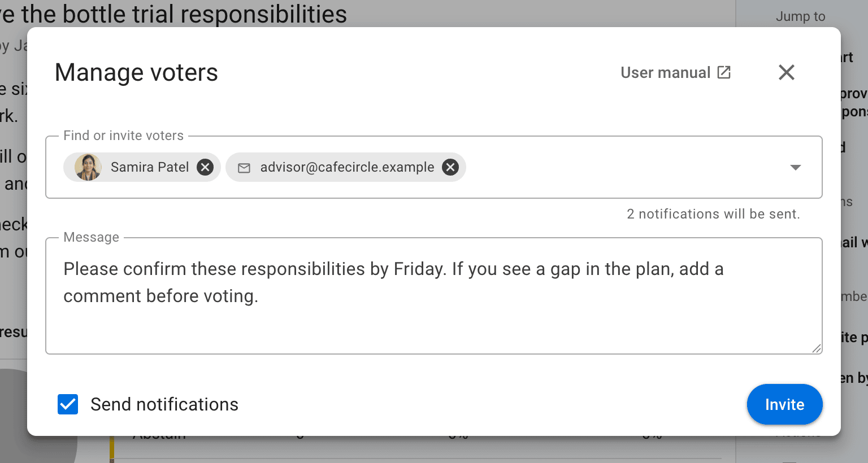
Task: Remove Samira Patel from the voter list
Action: point(205,167)
